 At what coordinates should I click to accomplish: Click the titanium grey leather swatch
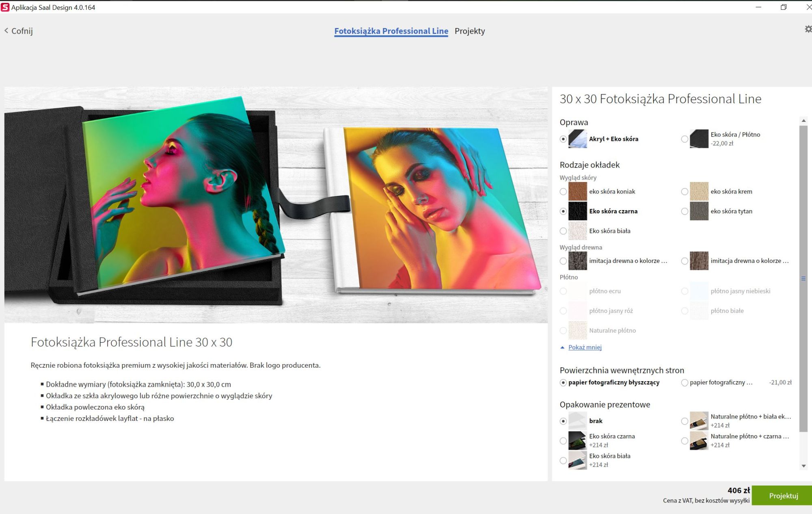tap(699, 211)
